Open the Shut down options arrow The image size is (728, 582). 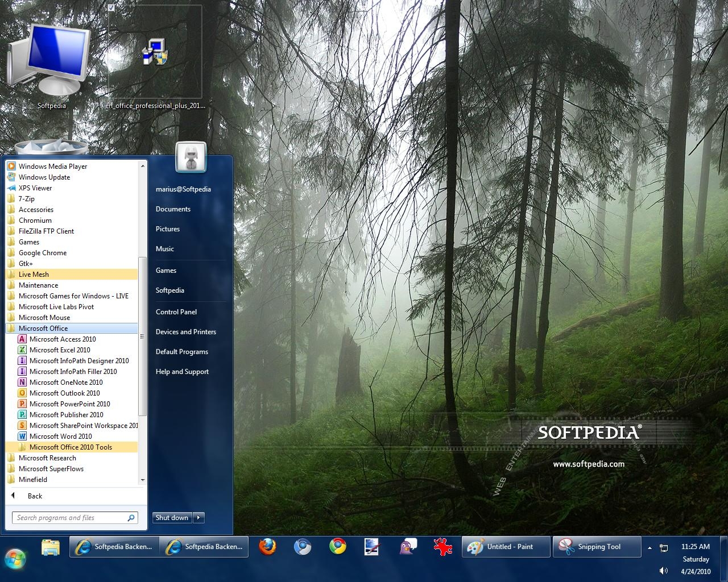click(x=198, y=518)
